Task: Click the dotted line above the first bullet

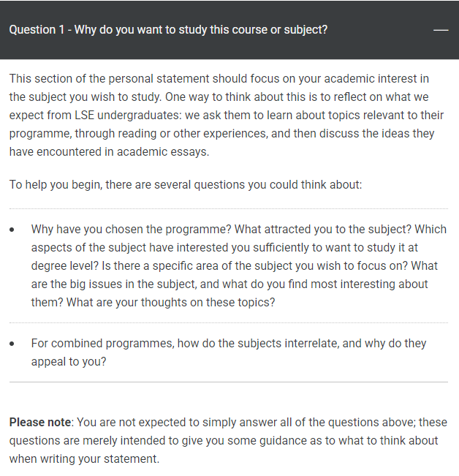Action: click(228, 209)
